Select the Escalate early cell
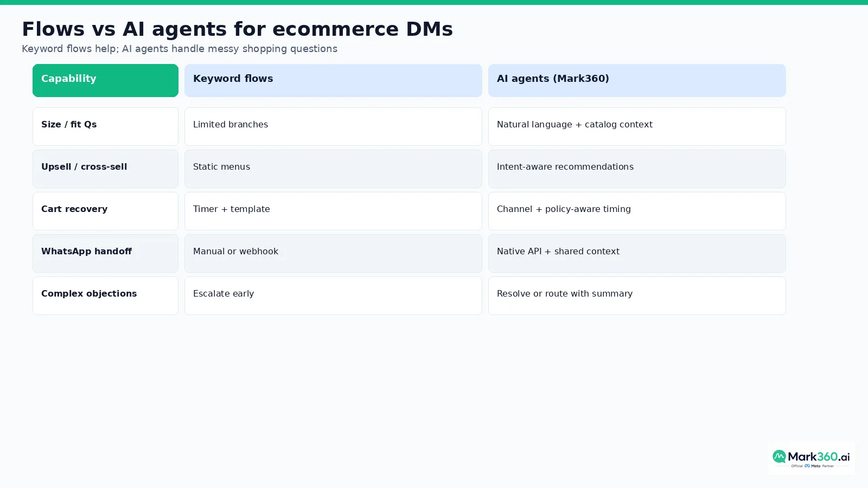The height and width of the screenshot is (488, 868). pyautogui.click(x=333, y=296)
